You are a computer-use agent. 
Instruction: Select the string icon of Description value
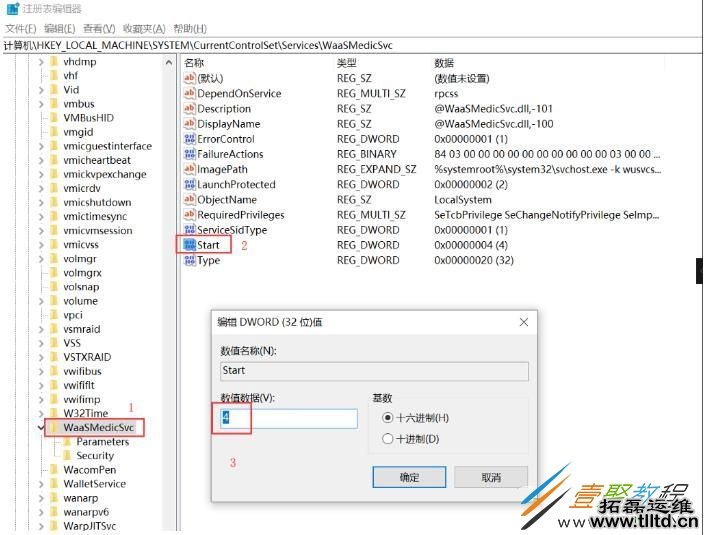tap(189, 109)
